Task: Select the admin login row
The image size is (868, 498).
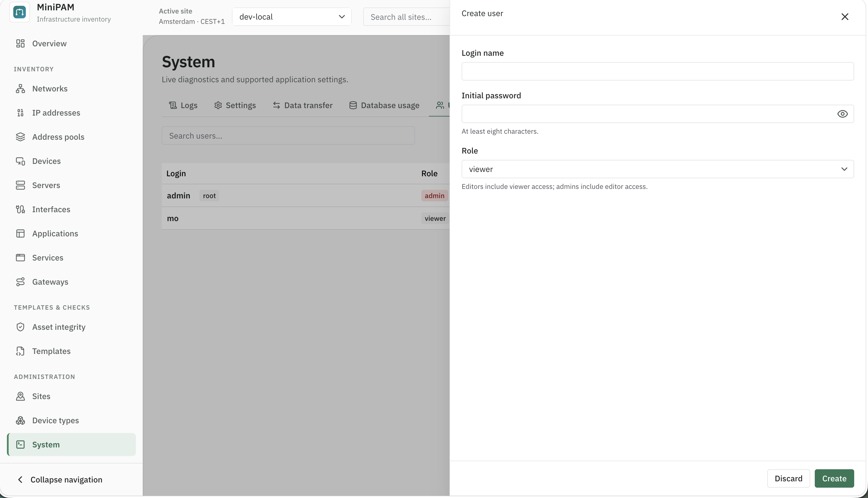Action: click(x=305, y=195)
